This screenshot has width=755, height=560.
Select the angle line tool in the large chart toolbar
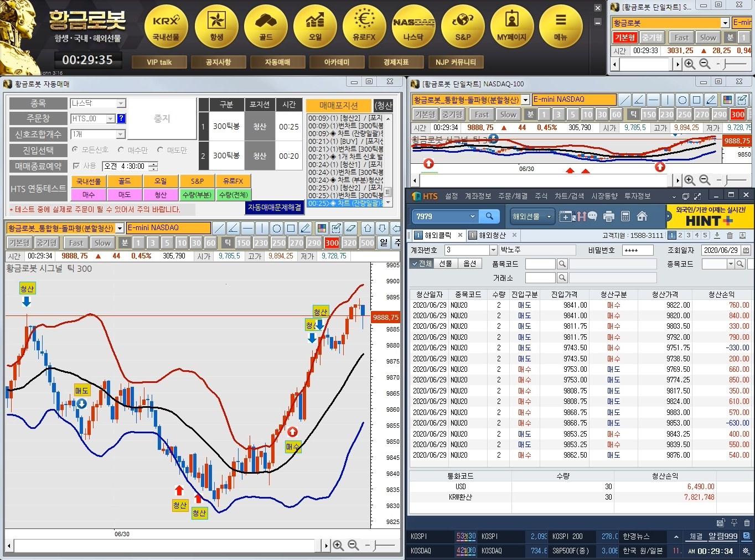(x=233, y=228)
